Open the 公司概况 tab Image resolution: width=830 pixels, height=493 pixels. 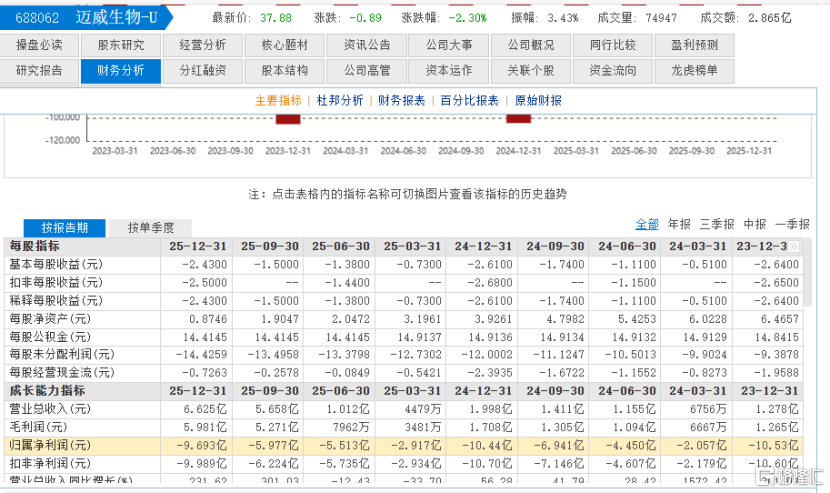pyautogui.click(x=531, y=45)
